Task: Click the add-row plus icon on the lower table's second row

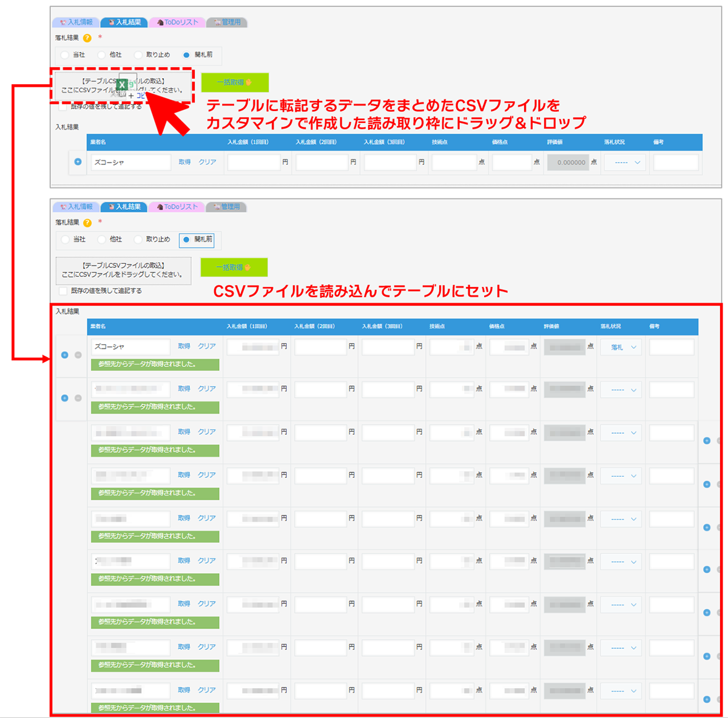Action: click(x=65, y=398)
